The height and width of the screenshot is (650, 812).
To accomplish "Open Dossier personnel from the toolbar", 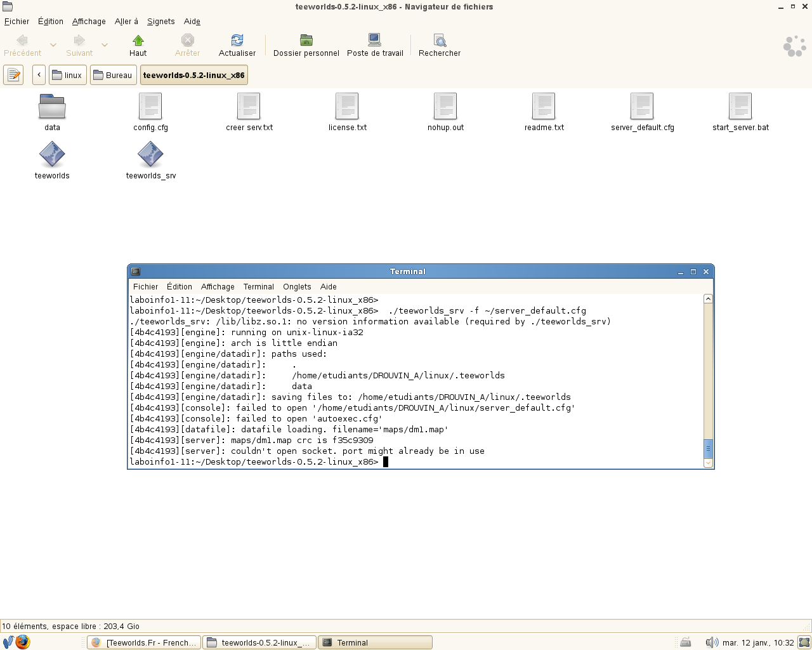I will 305,43.
